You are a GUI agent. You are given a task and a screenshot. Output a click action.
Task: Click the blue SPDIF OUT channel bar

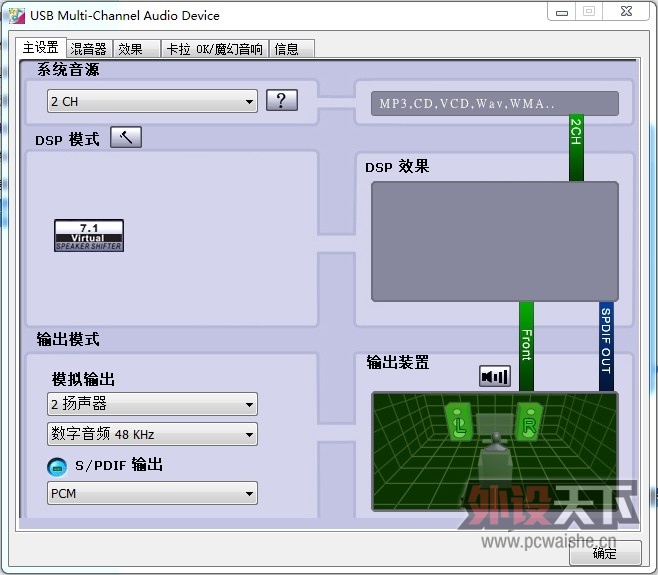click(606, 346)
